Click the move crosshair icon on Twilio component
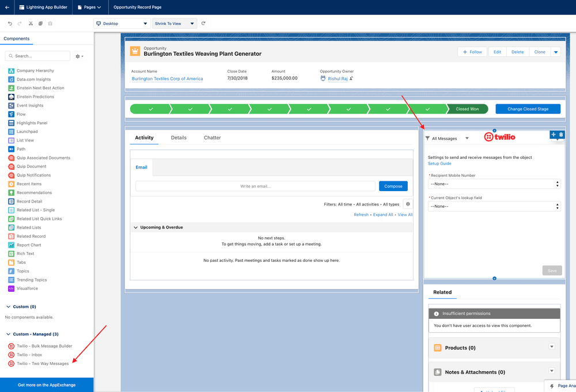 554,134
